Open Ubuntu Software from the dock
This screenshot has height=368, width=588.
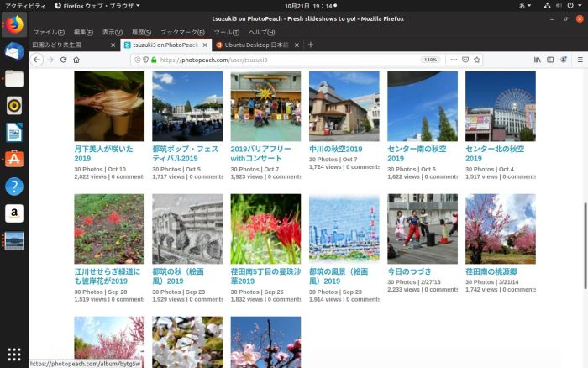click(x=14, y=159)
